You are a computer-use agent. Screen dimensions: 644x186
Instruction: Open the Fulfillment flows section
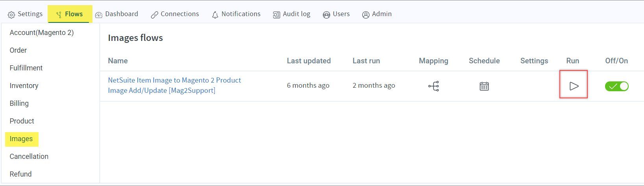[26, 68]
